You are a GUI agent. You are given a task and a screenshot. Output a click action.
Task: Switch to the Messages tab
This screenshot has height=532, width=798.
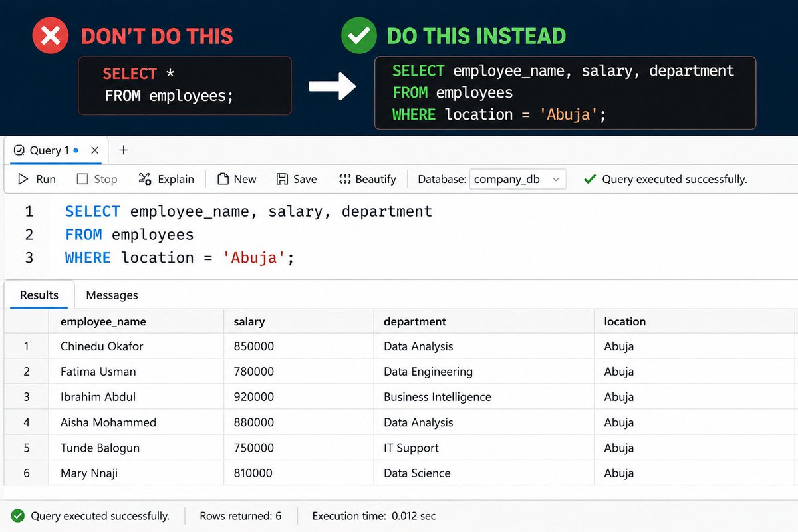[x=112, y=295]
